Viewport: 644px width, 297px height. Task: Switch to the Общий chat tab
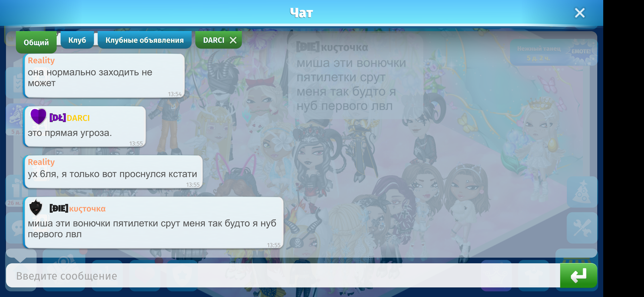36,43
